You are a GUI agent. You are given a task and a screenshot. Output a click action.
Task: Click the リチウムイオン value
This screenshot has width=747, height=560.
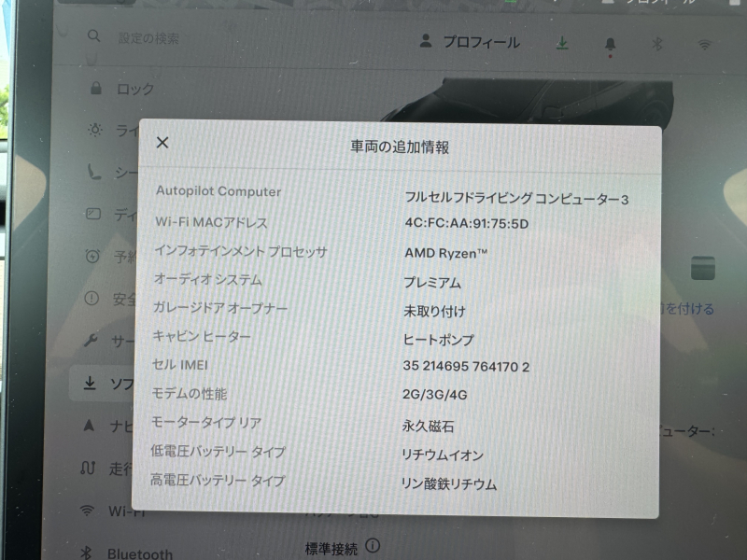pyautogui.click(x=443, y=455)
